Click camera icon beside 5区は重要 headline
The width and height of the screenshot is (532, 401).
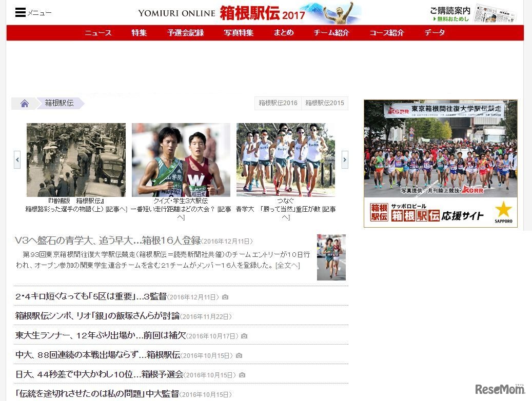tap(225, 297)
